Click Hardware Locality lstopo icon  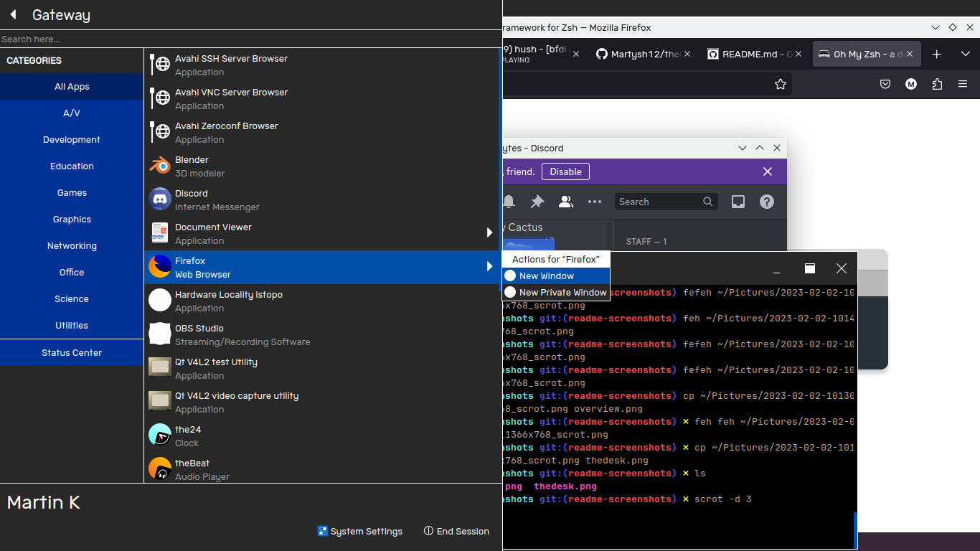click(x=160, y=301)
